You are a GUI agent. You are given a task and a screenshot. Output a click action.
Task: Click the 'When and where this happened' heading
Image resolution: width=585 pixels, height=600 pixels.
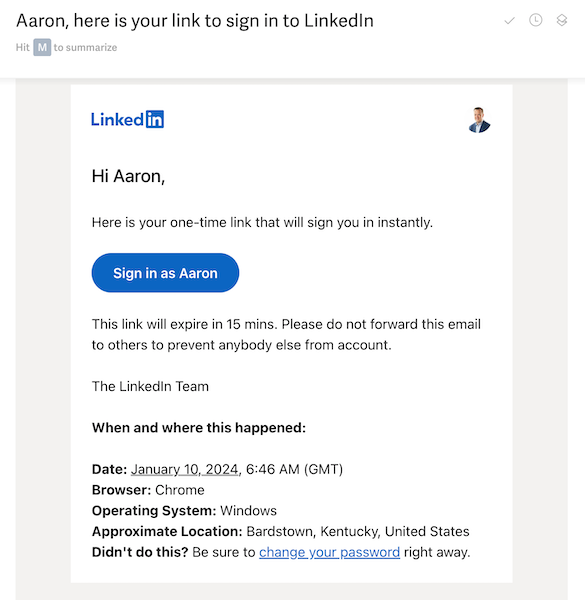(199, 427)
